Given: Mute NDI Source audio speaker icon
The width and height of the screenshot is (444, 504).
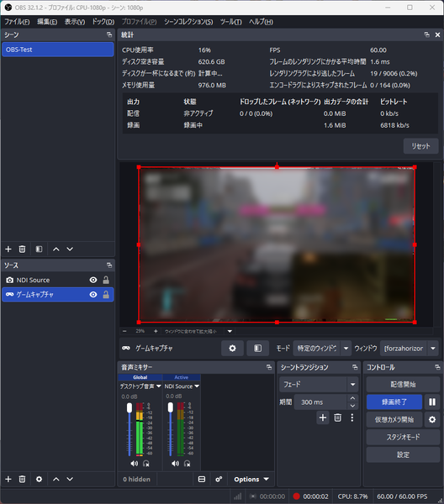Looking at the screenshot, I should point(175,464).
